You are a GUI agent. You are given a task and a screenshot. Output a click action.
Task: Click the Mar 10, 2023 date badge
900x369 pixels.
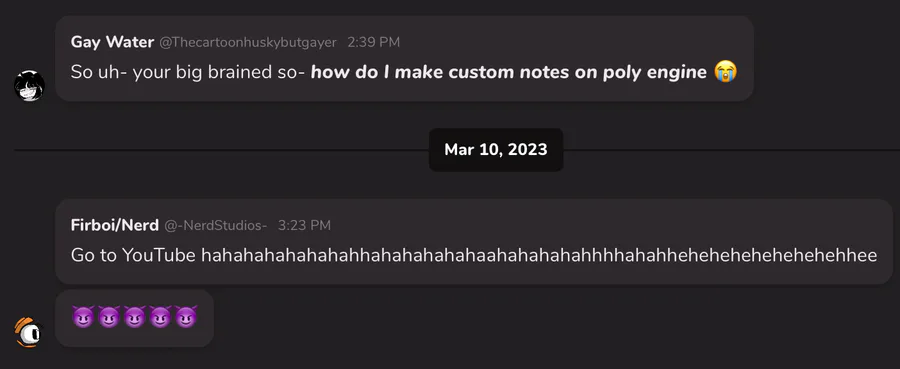496,150
